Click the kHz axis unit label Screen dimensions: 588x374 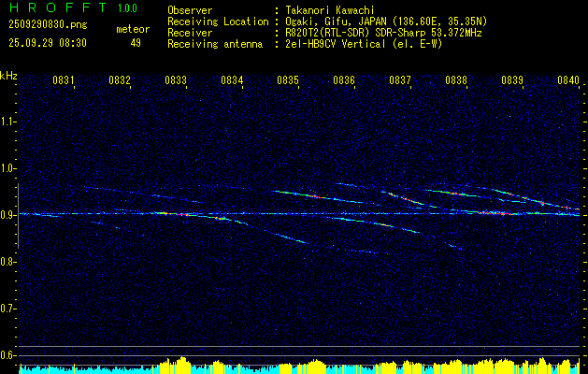[8, 76]
